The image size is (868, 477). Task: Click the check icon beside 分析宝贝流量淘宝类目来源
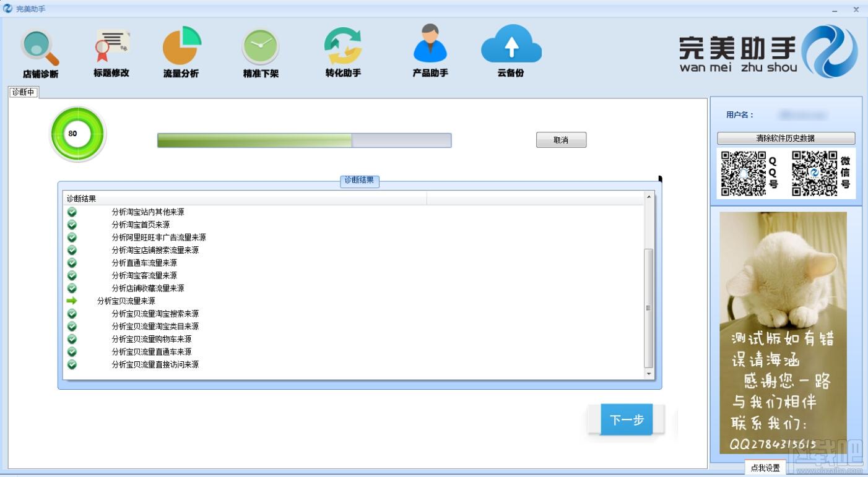(x=72, y=326)
